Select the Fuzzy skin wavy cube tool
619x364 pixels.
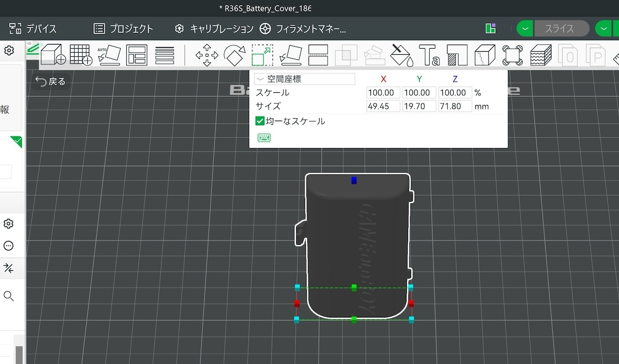(x=541, y=55)
